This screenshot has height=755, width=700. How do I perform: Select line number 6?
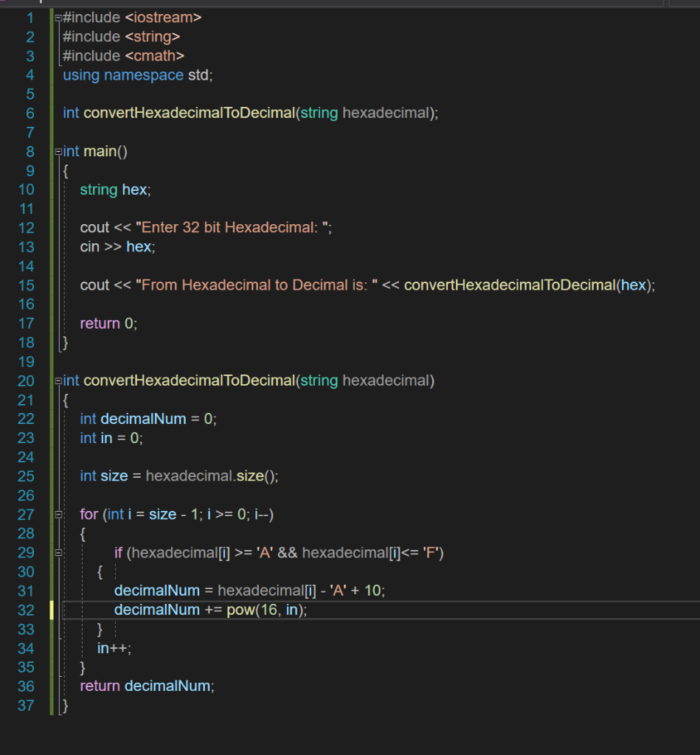point(30,113)
